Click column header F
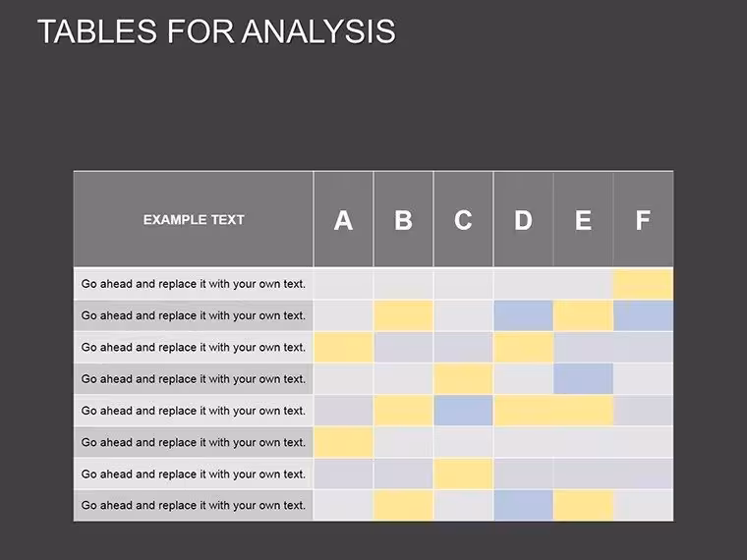This screenshot has height=560, width=747. pyautogui.click(x=643, y=219)
